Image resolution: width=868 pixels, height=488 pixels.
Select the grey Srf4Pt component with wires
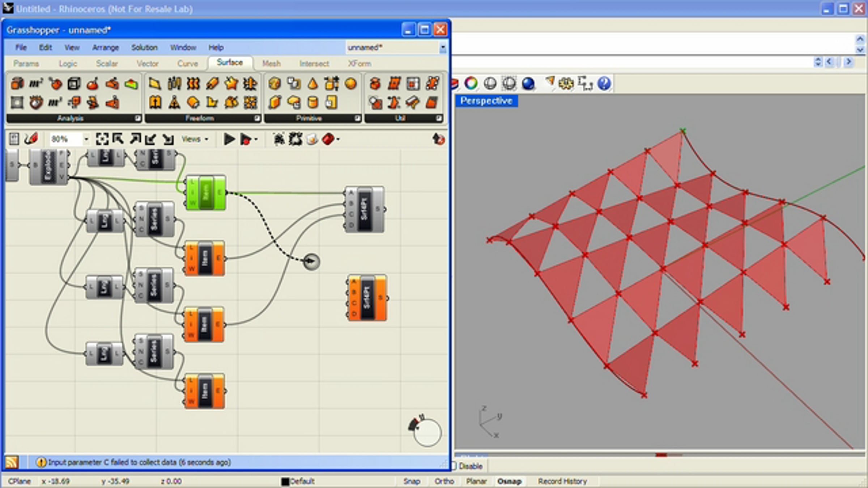pyautogui.click(x=365, y=209)
